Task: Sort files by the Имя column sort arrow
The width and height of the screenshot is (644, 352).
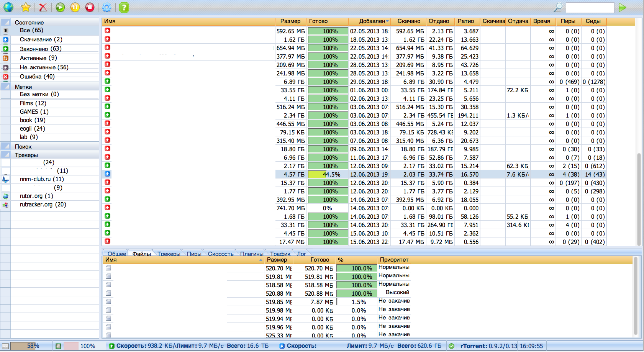Action: (x=261, y=260)
